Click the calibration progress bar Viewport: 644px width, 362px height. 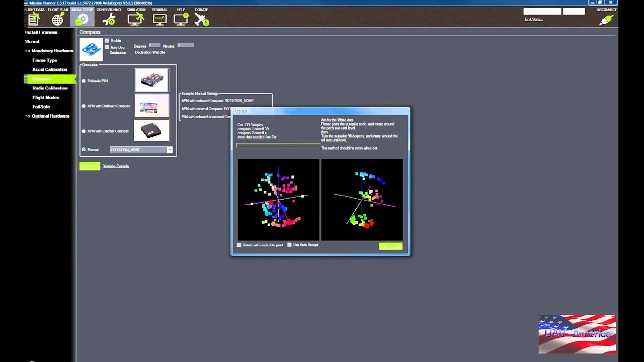tap(278, 145)
